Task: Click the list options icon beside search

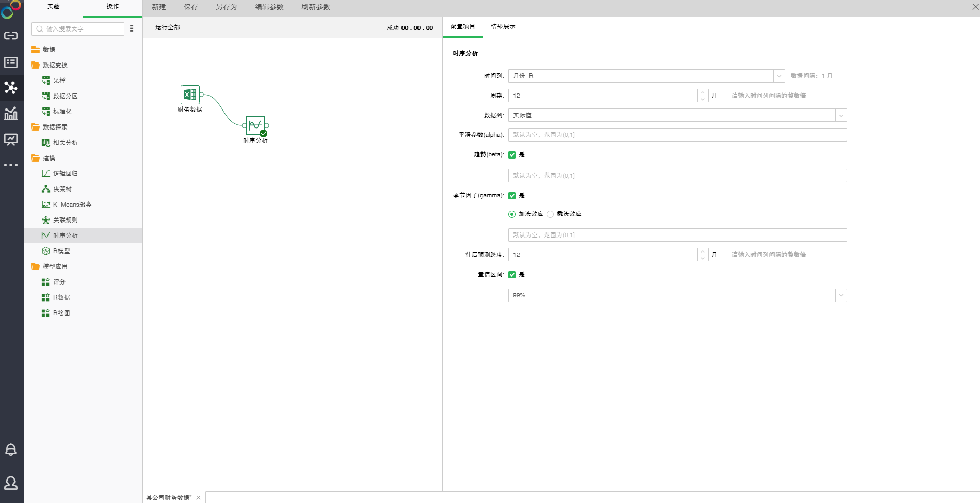Action: pyautogui.click(x=132, y=29)
